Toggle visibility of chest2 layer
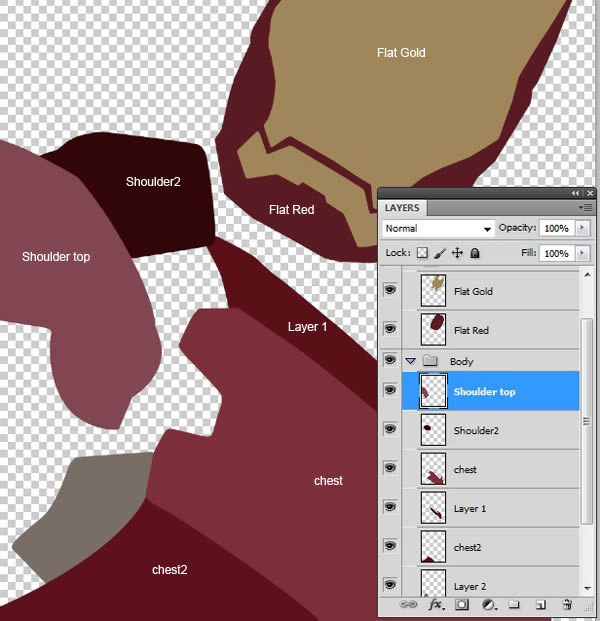The width and height of the screenshot is (600, 621). click(390, 546)
